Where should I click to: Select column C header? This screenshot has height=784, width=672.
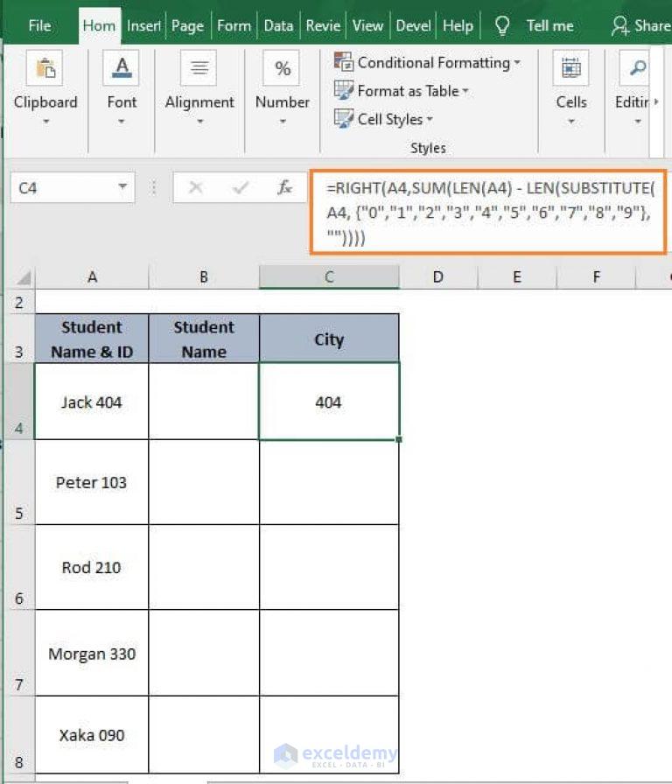point(329,277)
